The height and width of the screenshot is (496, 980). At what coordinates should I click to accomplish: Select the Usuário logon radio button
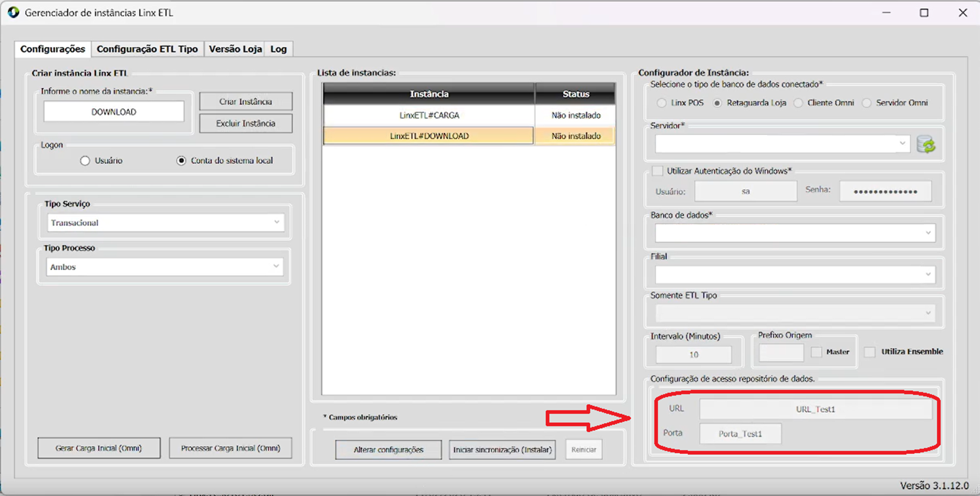85,160
